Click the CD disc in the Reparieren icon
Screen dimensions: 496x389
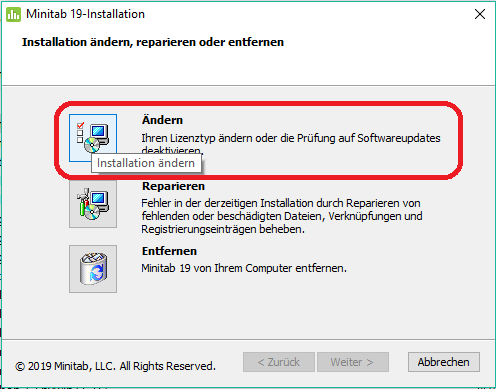click(x=92, y=212)
